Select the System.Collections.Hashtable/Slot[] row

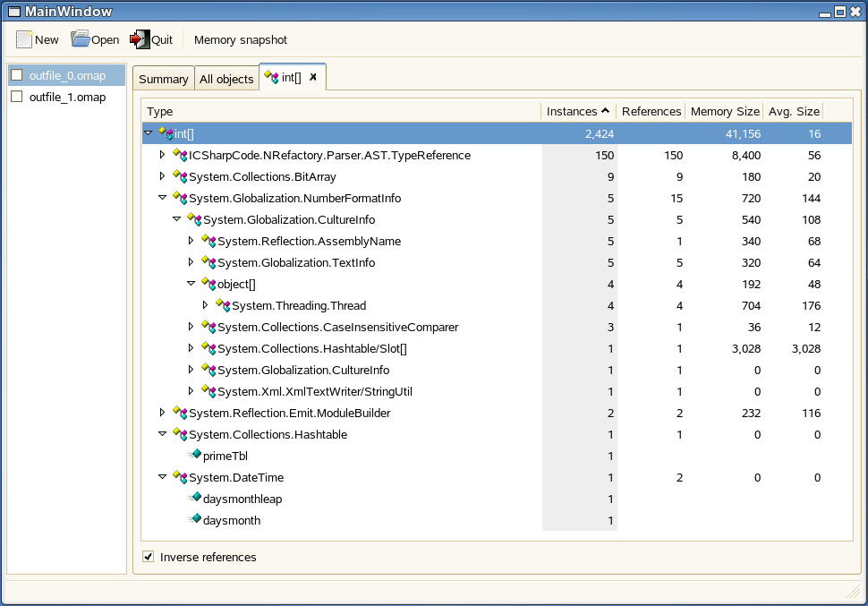311,348
